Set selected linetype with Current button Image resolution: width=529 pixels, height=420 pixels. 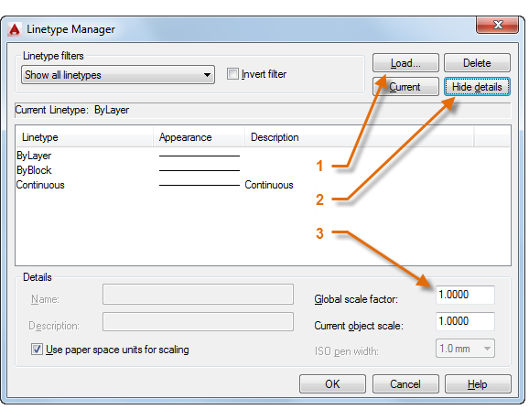[405, 87]
